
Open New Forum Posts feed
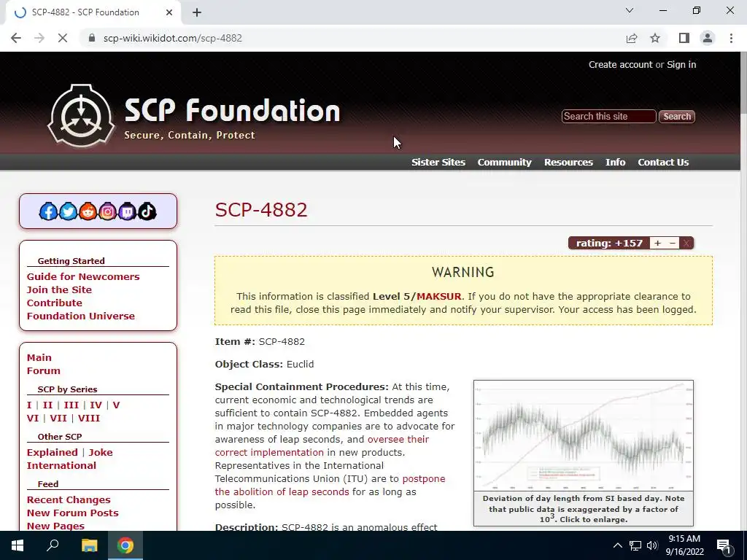[x=72, y=513]
